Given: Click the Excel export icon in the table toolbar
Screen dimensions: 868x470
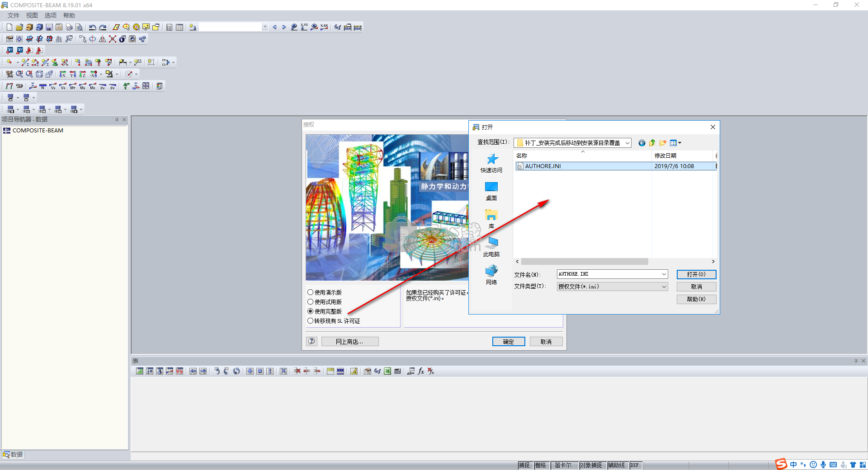Looking at the screenshot, I should pyautogui.click(x=387, y=371).
